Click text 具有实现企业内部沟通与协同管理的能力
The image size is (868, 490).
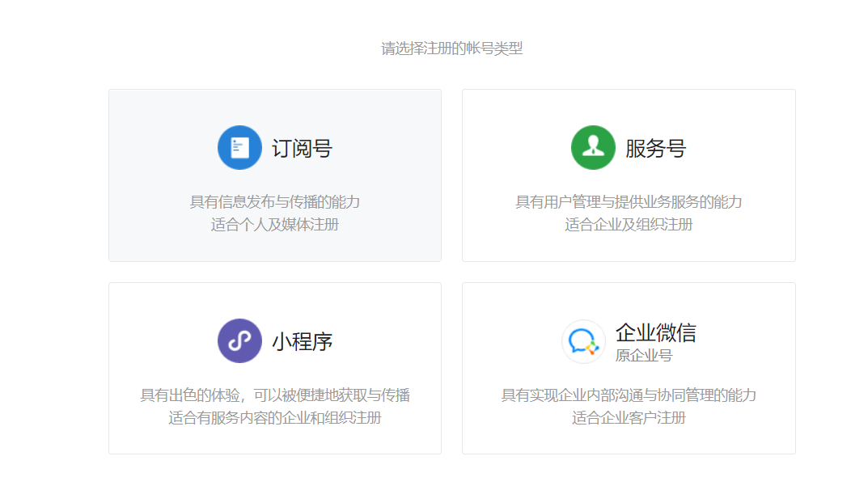coord(629,395)
